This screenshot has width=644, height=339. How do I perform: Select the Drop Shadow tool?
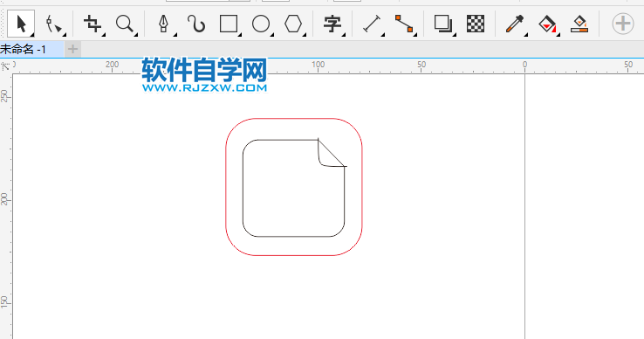point(443,24)
